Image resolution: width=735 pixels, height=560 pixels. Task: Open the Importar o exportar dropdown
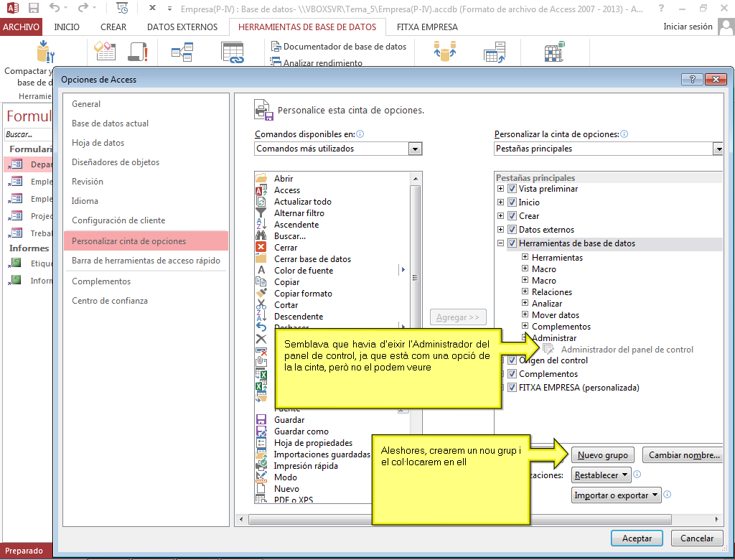[616, 495]
